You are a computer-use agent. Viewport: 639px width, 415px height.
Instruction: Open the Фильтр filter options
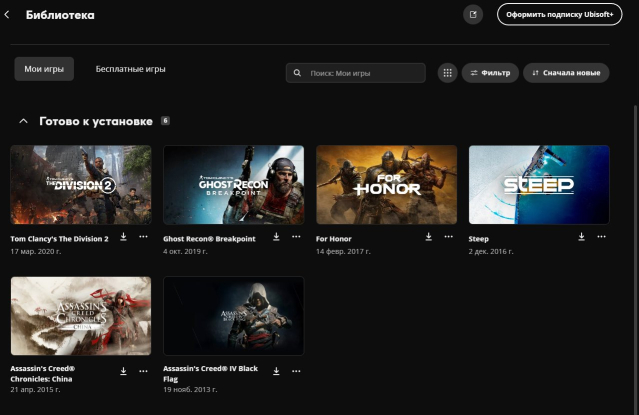pyautogui.click(x=490, y=73)
